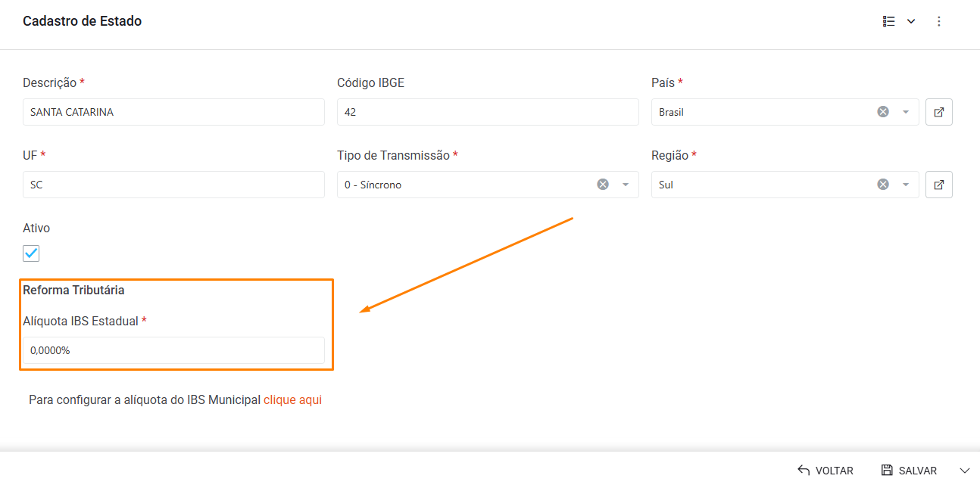This screenshot has width=980, height=488.
Task: Open País record in external link icon
Action: point(939,112)
